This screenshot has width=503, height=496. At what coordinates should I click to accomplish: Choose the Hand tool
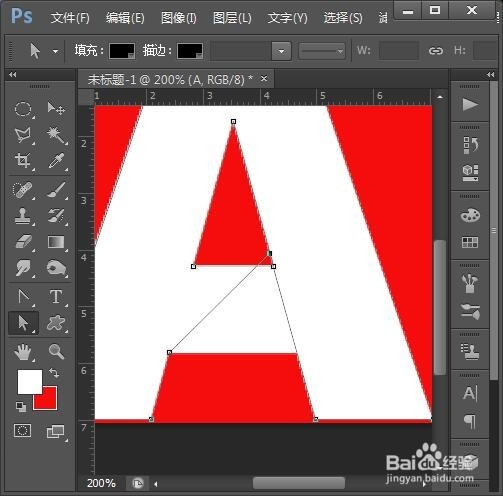(x=23, y=351)
